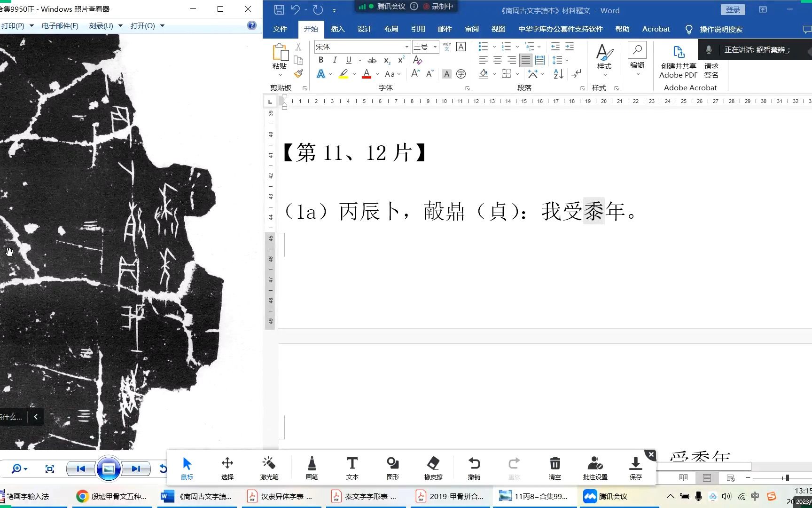Apply superscript formatting
This screenshot has width=812, height=508.
point(401,60)
